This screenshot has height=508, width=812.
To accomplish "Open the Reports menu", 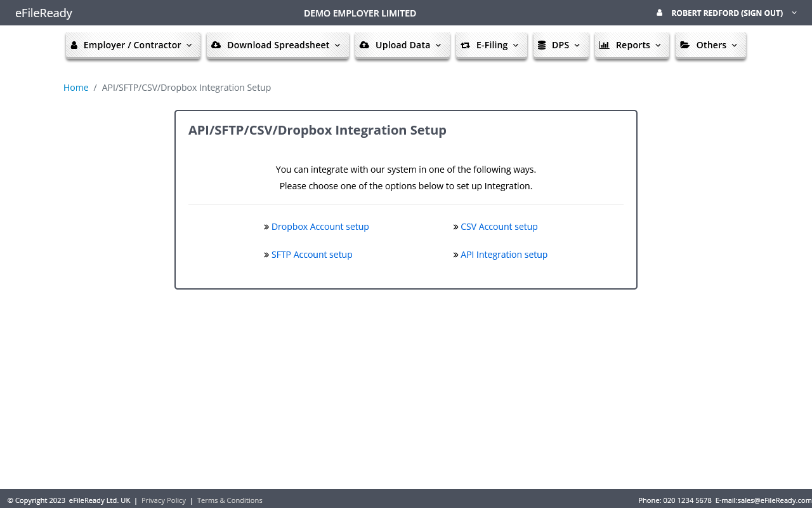I will (x=632, y=45).
